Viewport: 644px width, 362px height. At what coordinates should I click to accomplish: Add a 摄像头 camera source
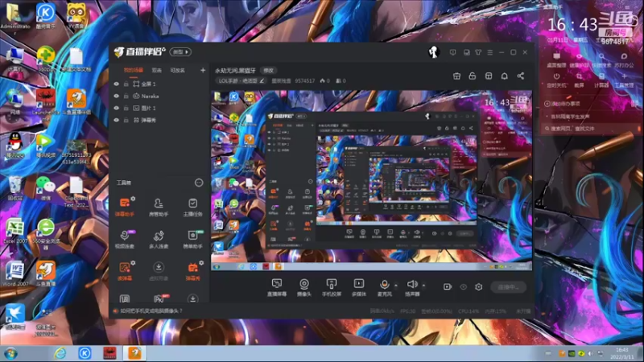304,287
